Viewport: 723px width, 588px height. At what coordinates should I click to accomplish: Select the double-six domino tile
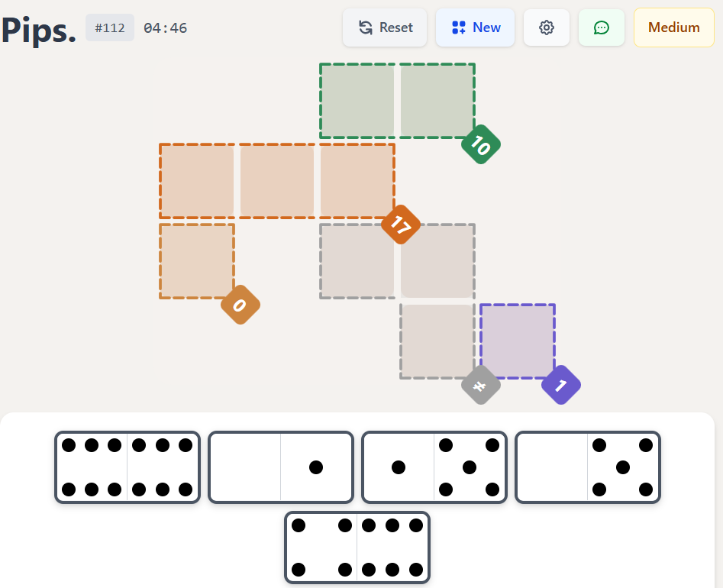click(x=127, y=467)
